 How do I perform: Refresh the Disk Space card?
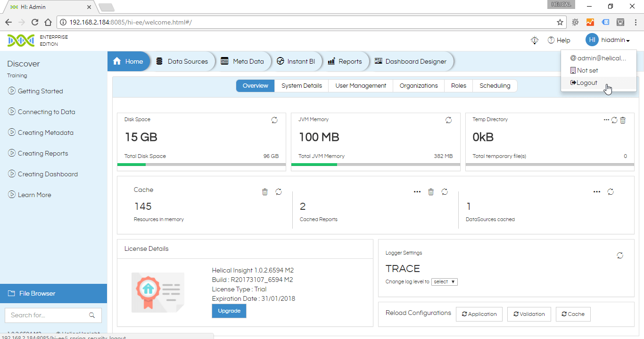pos(274,120)
